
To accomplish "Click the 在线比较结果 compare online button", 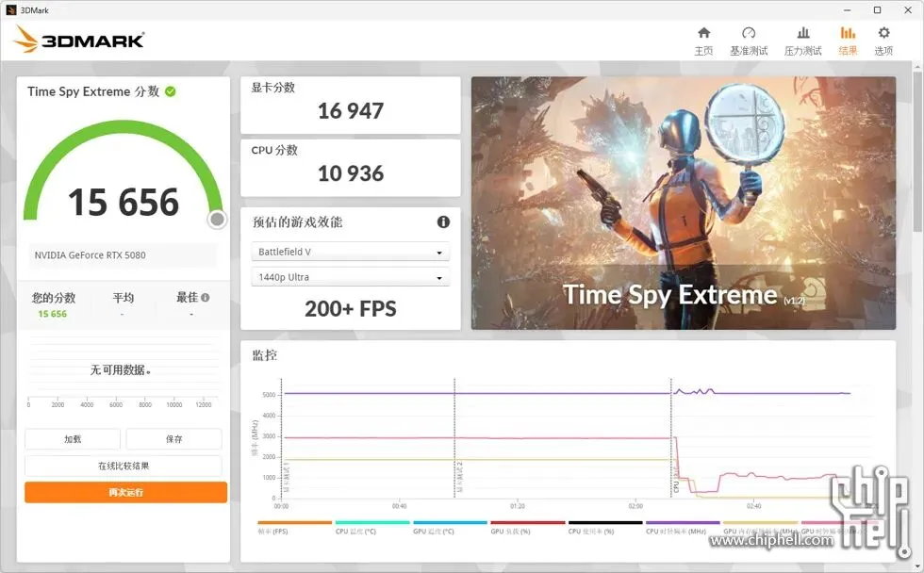I will (x=124, y=466).
